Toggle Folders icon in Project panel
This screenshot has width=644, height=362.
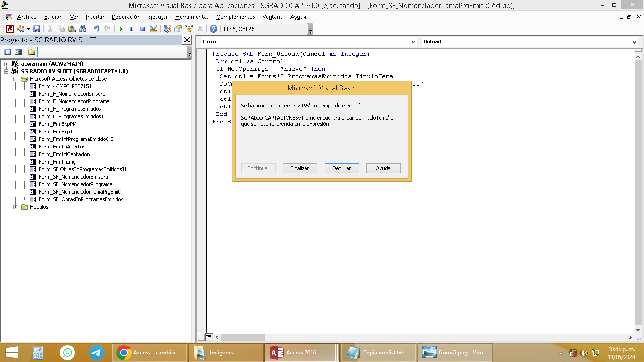[x=32, y=52]
